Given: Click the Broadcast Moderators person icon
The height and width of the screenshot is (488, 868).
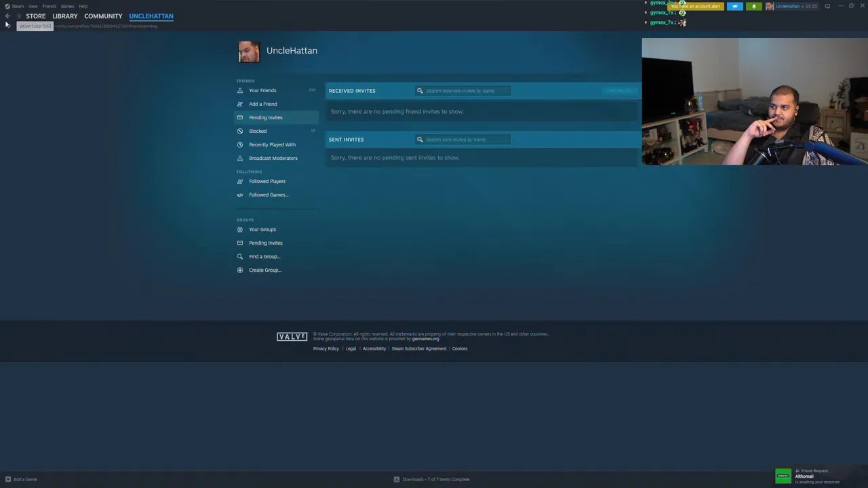Looking at the screenshot, I should click(240, 158).
